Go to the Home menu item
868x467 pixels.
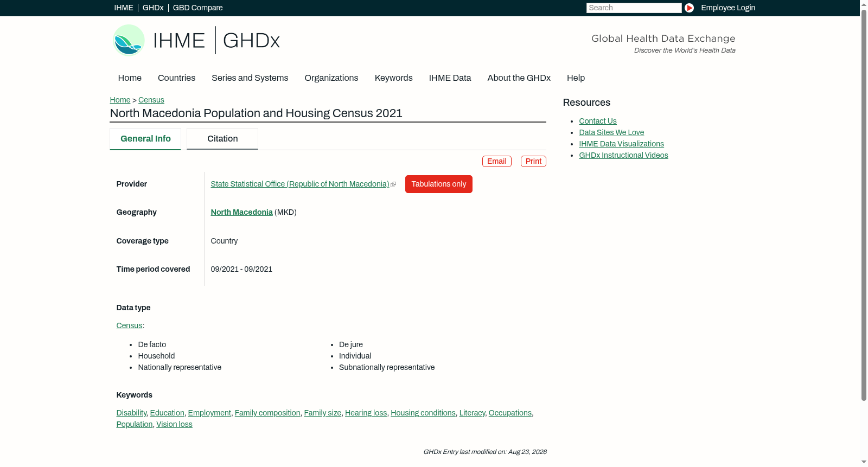130,78
